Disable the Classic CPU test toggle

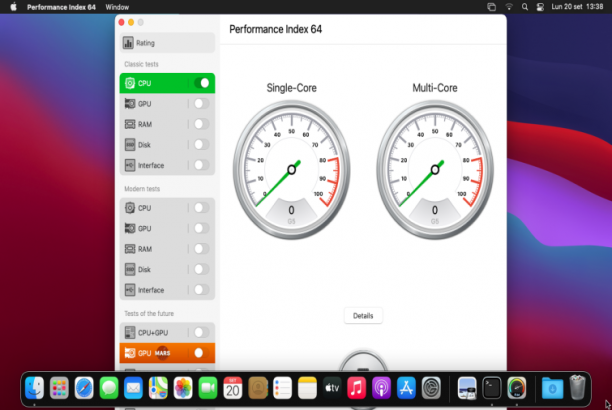click(x=202, y=83)
